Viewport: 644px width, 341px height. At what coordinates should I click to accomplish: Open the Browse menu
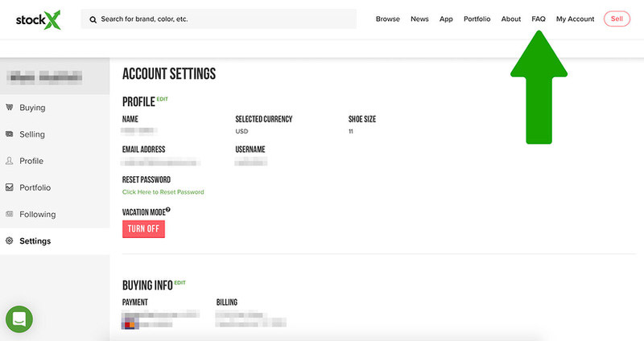pyautogui.click(x=388, y=18)
